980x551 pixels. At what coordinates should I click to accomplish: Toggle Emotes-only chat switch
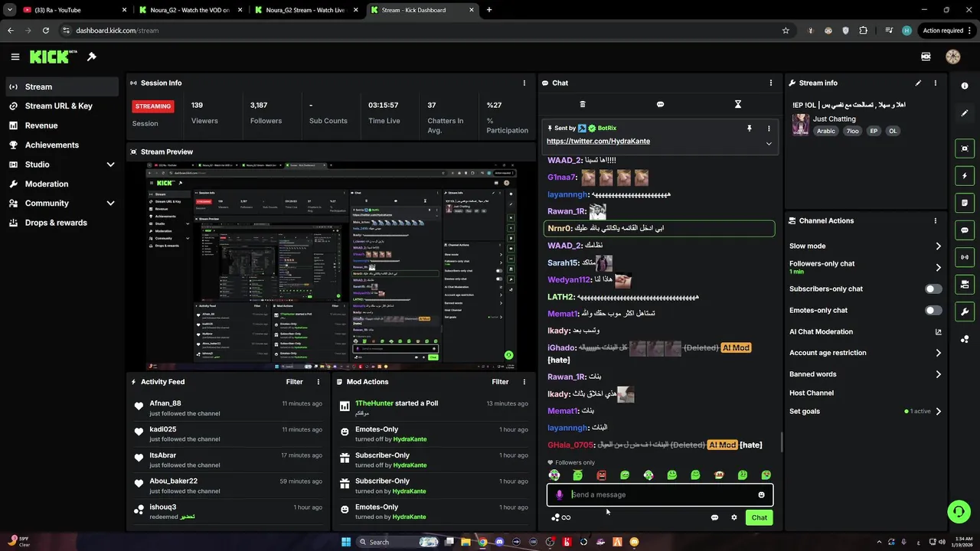click(x=933, y=311)
